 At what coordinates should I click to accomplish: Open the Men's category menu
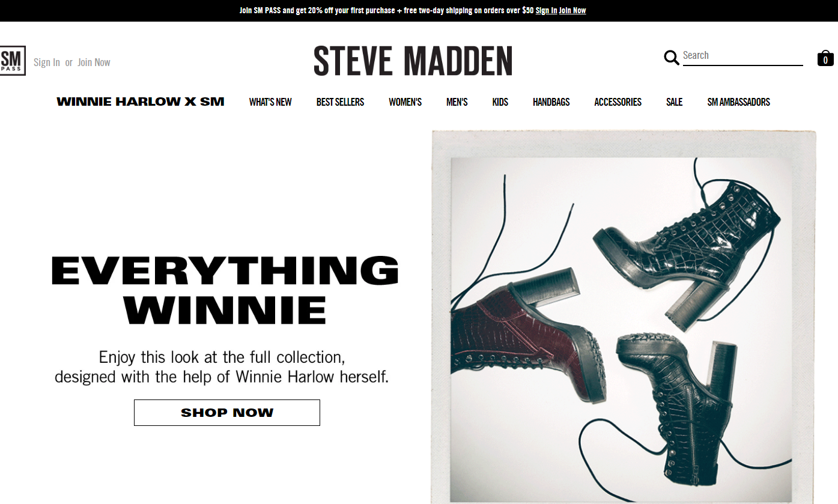pyautogui.click(x=457, y=102)
